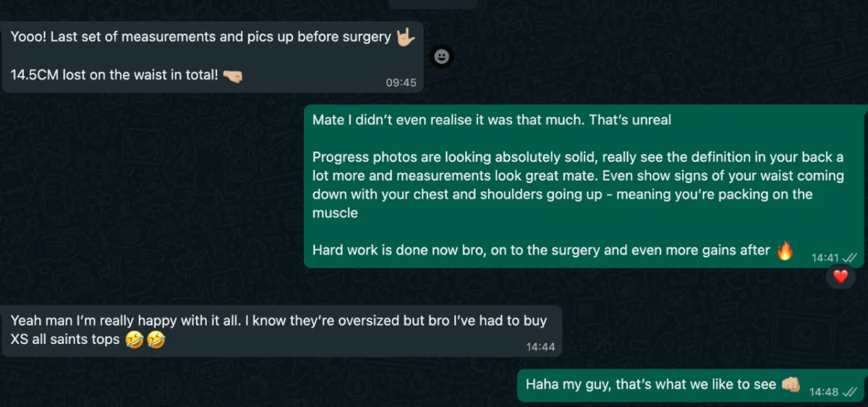Click the '14.5CM lost on the waist' line
The image size is (868, 407).
114,75
